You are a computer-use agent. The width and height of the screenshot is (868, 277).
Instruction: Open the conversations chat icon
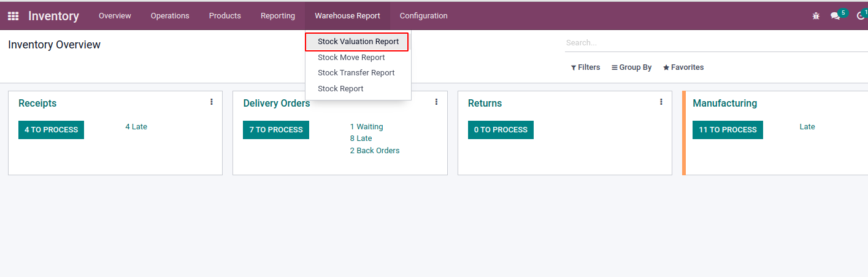coord(835,16)
